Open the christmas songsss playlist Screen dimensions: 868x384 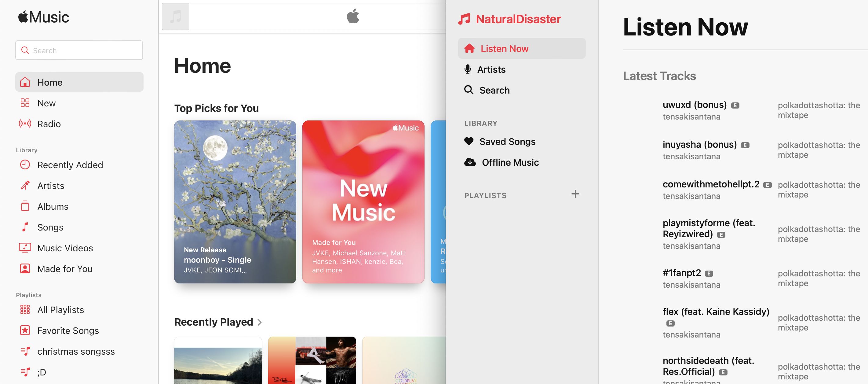coord(79,351)
